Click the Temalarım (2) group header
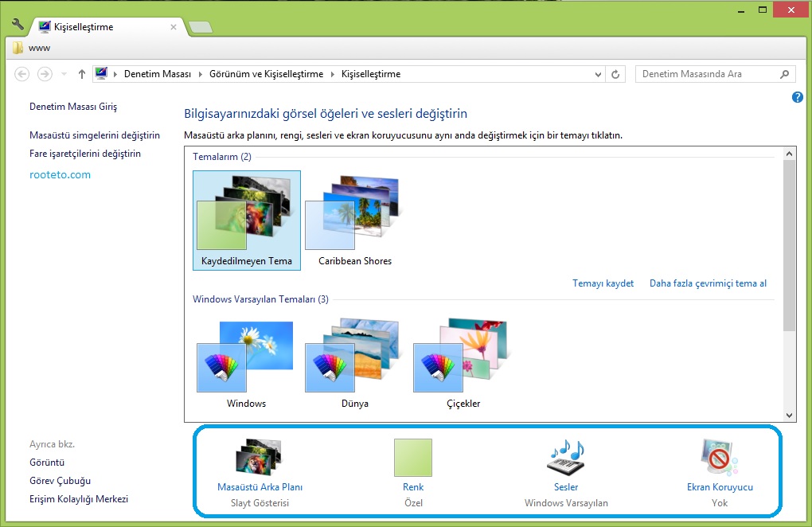This screenshot has width=812, height=527. [x=221, y=156]
